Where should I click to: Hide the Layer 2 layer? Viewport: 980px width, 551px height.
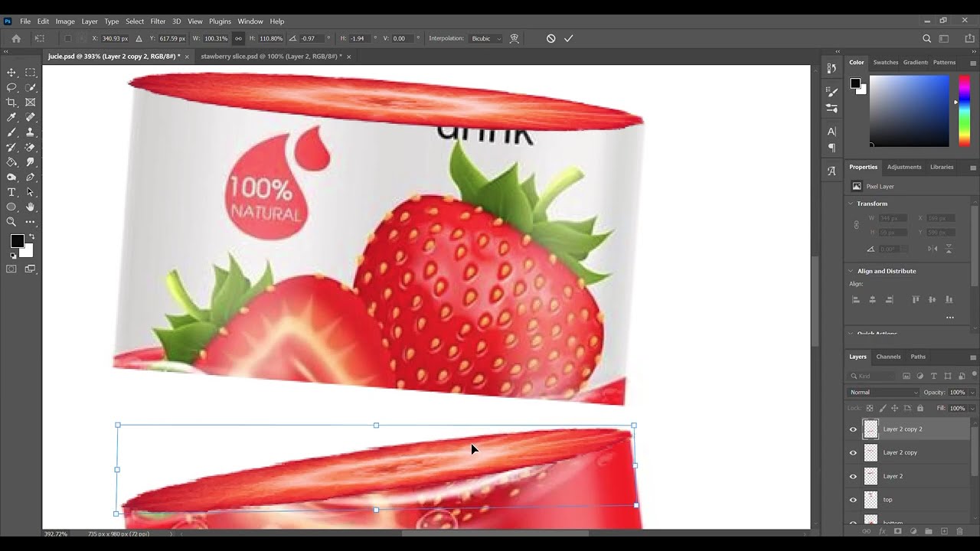(x=854, y=477)
